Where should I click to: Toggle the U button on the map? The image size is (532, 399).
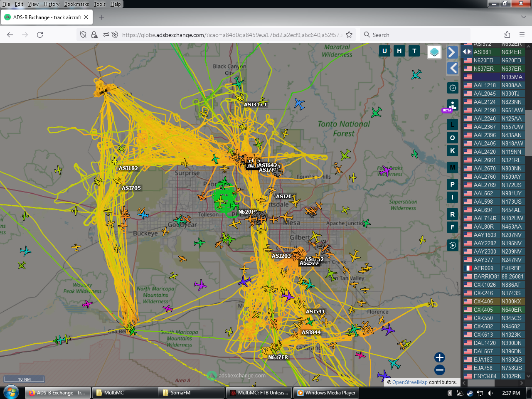click(384, 51)
